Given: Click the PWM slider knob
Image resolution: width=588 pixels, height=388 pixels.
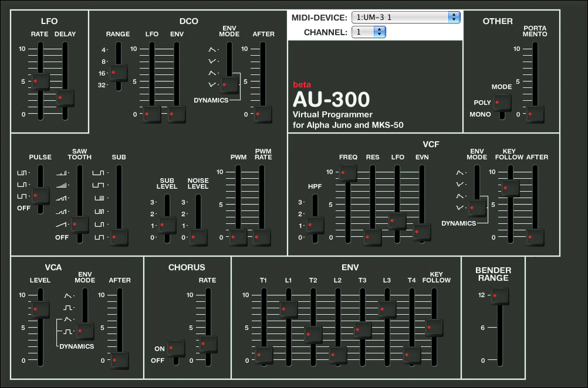Looking at the screenshot, I should click(238, 237).
